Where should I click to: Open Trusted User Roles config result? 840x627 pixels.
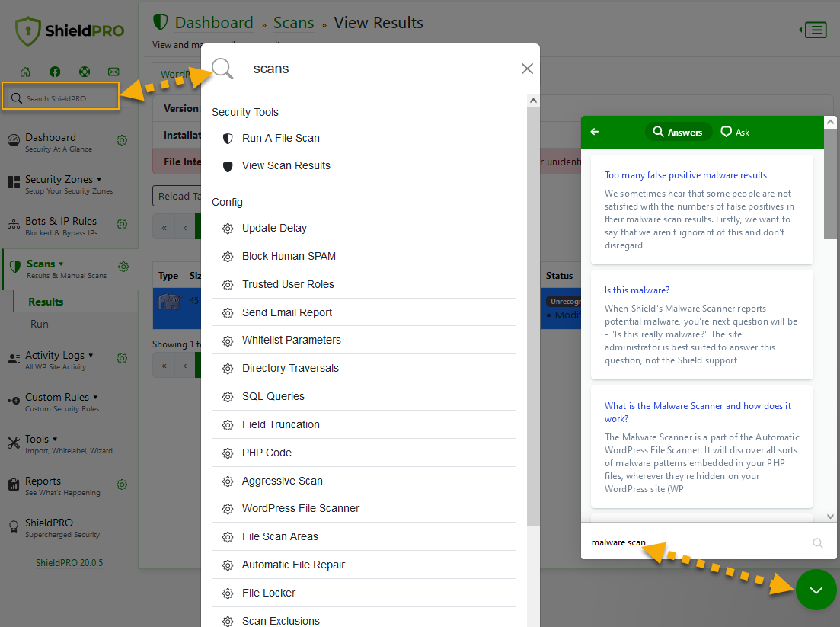[x=364, y=285]
